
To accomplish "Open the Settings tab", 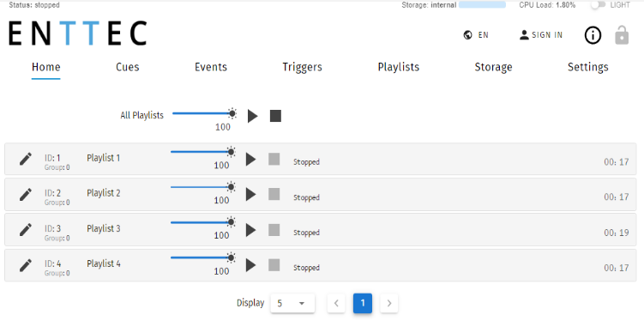I will tap(587, 68).
